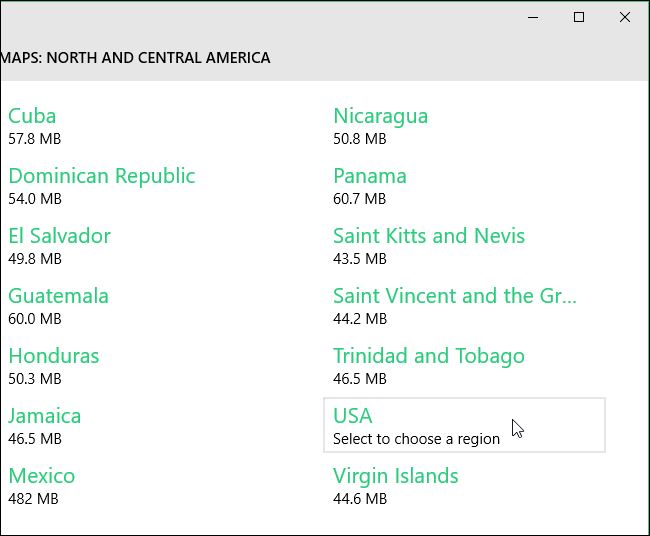Select the truncated Saint Vincent map entry

[x=455, y=296]
